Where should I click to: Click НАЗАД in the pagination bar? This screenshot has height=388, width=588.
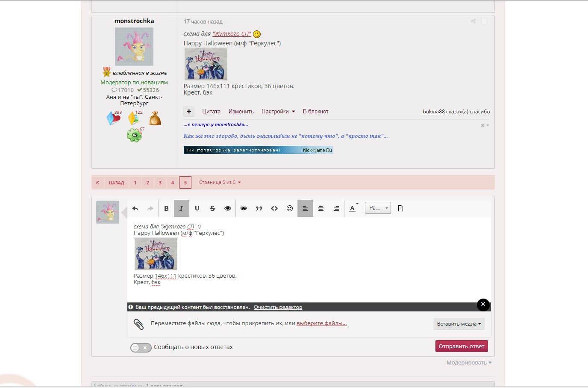(116, 183)
